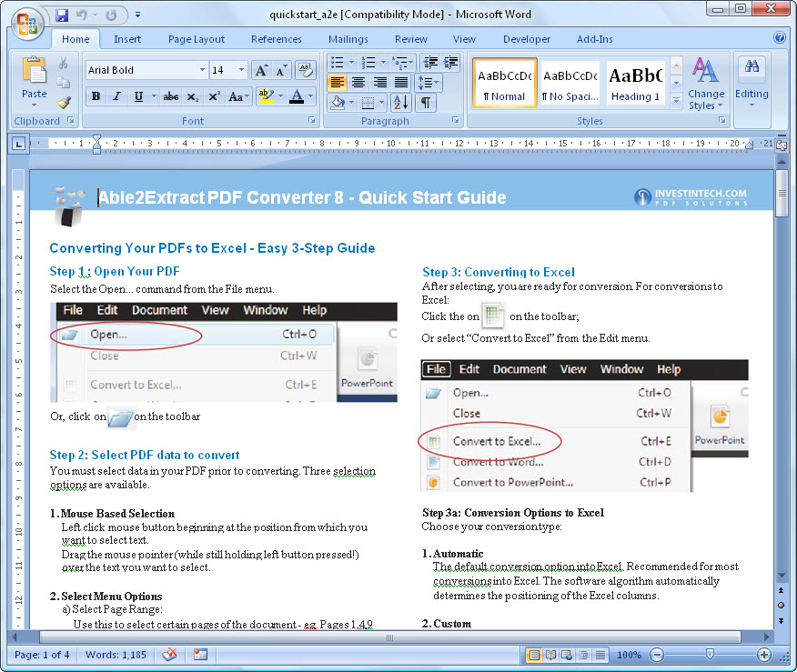The image size is (797, 672).
Task: Open the Developer tab
Action: [527, 39]
